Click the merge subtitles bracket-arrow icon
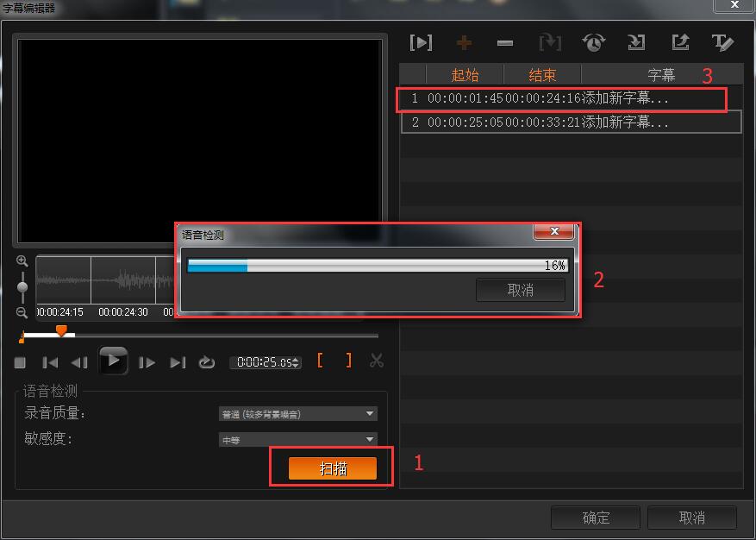This screenshot has width=756, height=540. pyautogui.click(x=550, y=43)
